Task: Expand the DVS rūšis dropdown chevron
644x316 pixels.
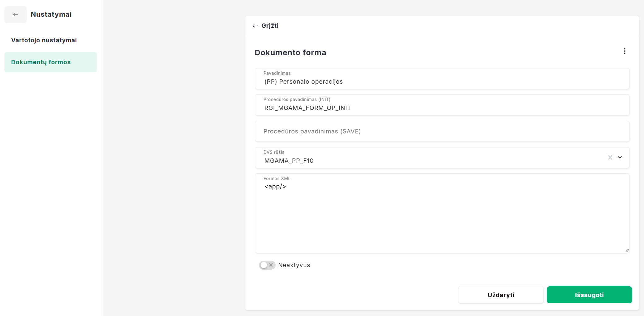Action: click(620, 158)
